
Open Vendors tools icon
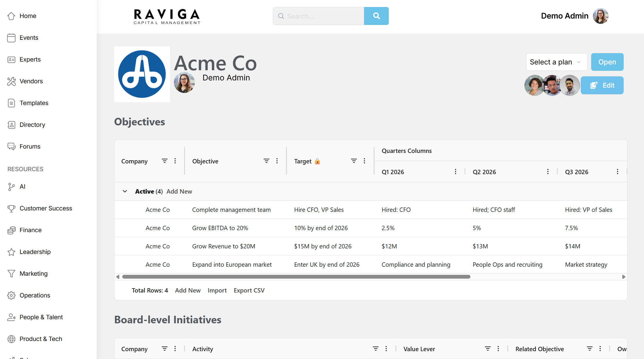(11, 81)
